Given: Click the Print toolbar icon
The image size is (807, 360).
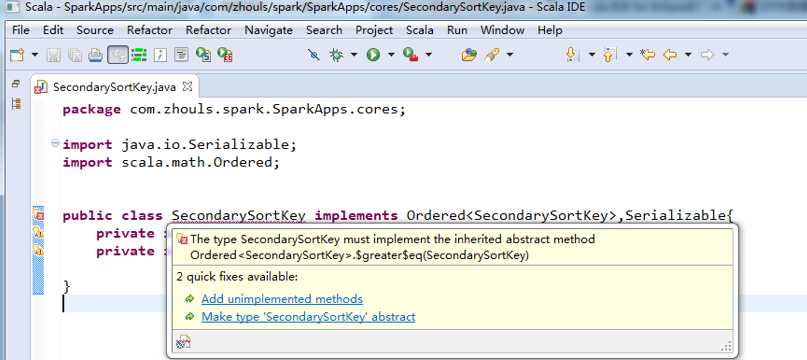Looking at the screenshot, I should coord(95,55).
